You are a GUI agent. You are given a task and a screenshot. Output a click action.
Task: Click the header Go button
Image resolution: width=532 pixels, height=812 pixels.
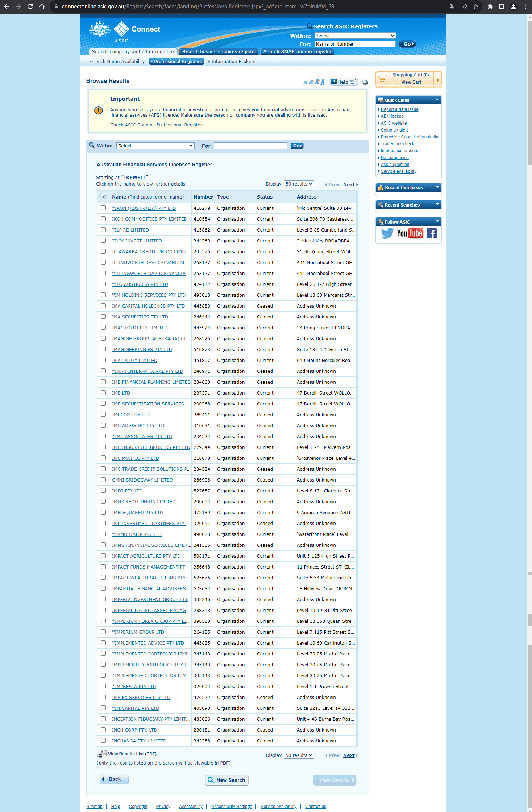click(x=407, y=44)
